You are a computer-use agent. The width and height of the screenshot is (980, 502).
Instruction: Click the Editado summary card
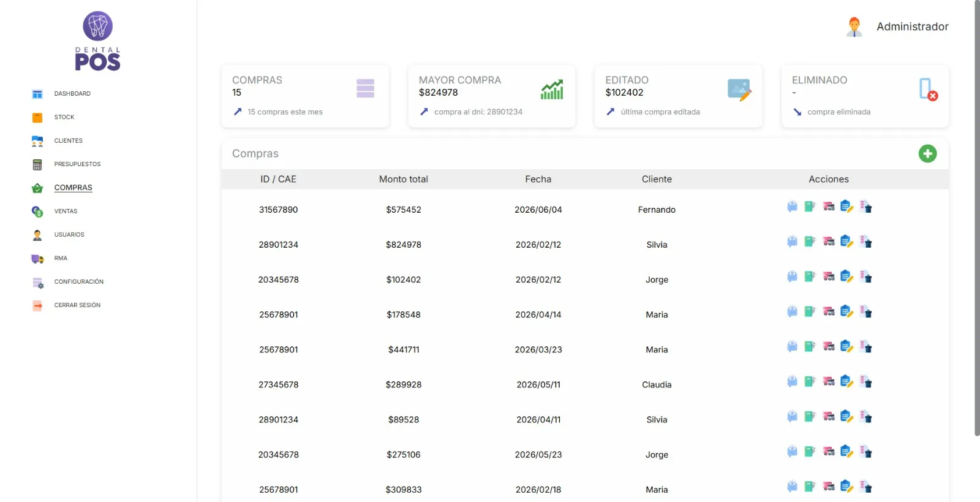pos(678,96)
